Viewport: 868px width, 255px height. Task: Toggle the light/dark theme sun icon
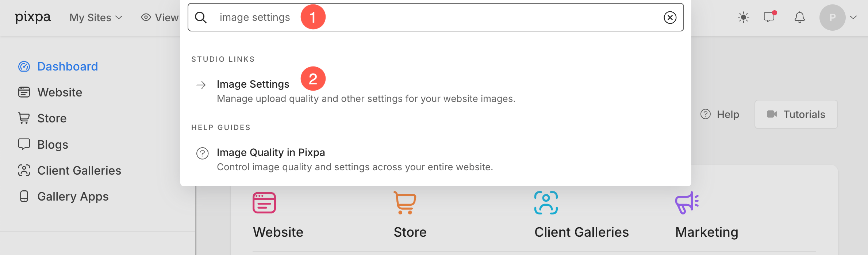click(743, 18)
